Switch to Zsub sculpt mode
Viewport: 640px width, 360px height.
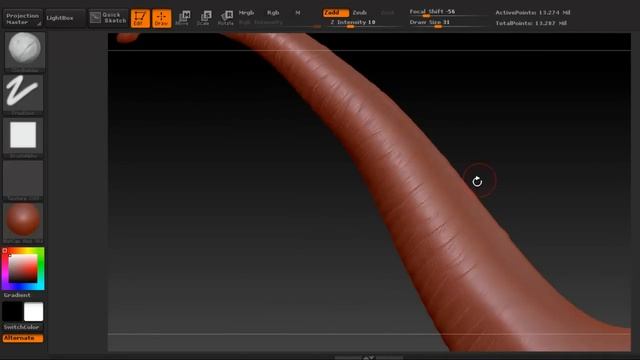click(360, 13)
